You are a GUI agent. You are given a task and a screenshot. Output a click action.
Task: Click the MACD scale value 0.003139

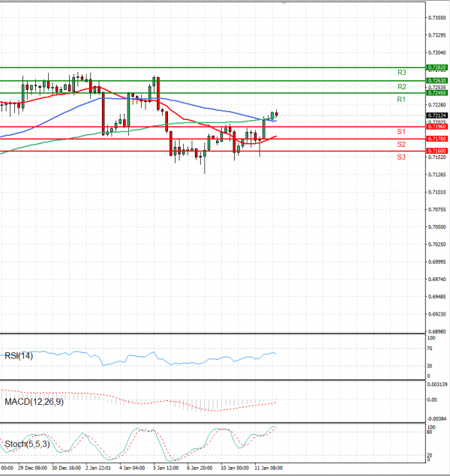pyautogui.click(x=437, y=385)
